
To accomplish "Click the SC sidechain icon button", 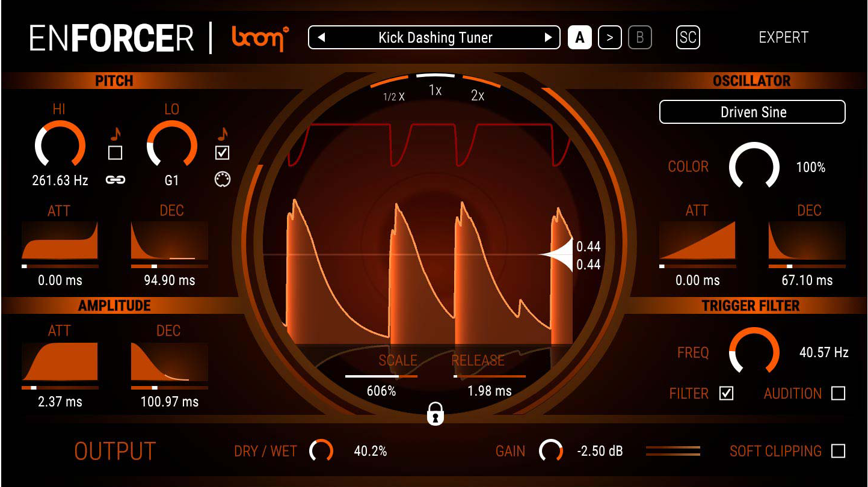I will (688, 38).
